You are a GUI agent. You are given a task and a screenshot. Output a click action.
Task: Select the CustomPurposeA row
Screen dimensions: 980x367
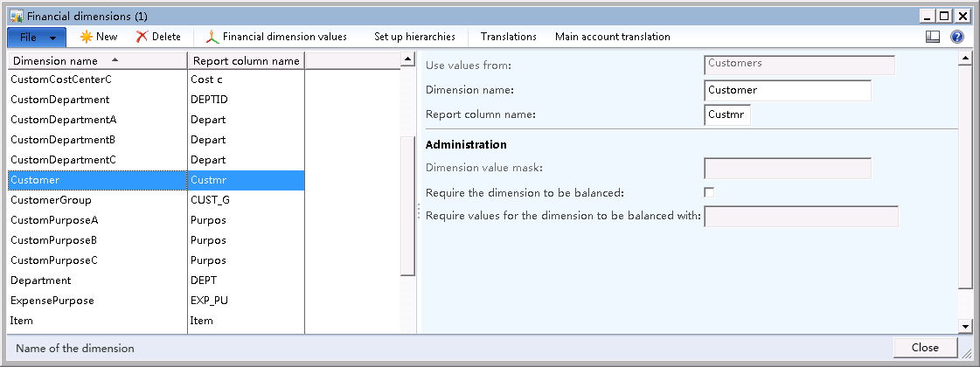point(156,220)
